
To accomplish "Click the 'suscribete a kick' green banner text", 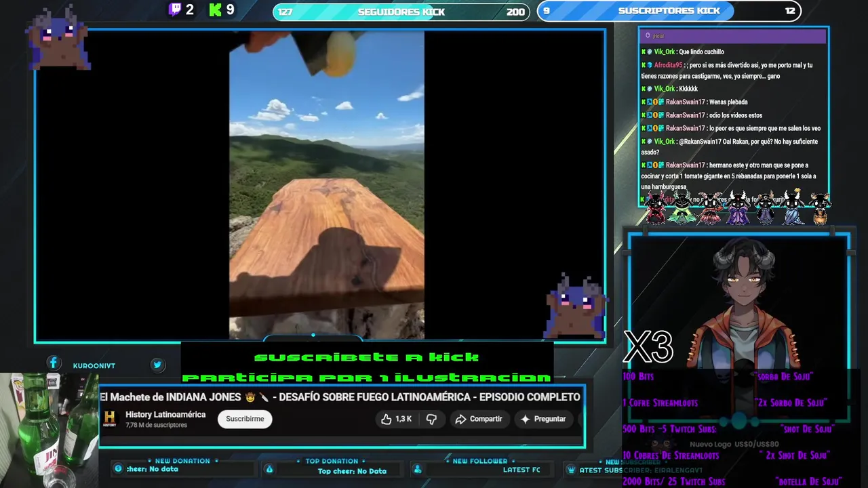I will (x=367, y=357).
